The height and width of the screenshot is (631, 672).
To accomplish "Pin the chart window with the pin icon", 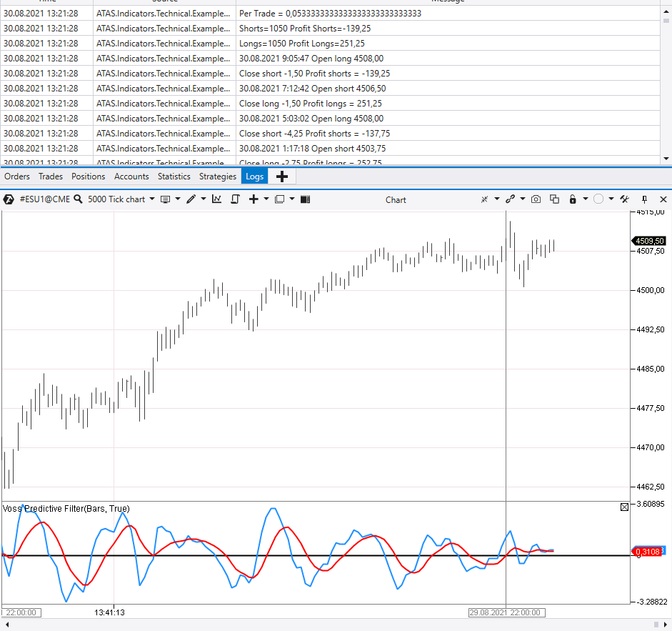I will pyautogui.click(x=644, y=199).
